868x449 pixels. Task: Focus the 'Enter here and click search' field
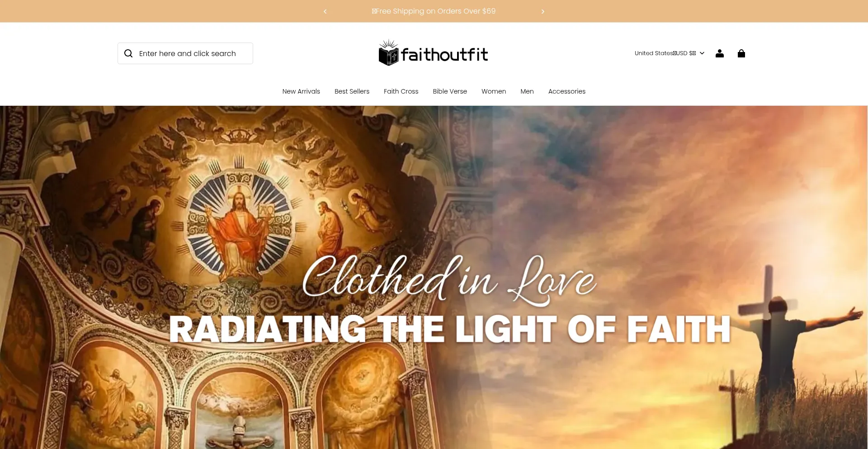tap(185, 53)
